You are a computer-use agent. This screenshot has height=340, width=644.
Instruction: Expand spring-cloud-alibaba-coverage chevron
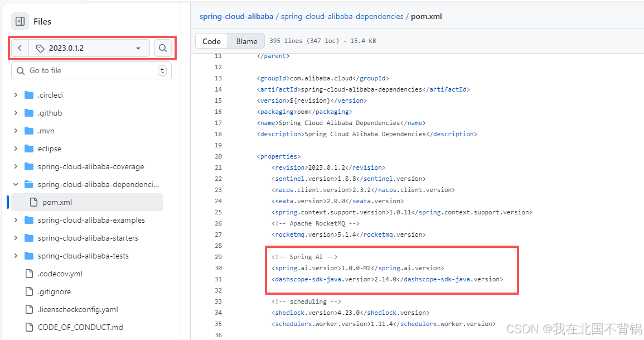point(16,166)
